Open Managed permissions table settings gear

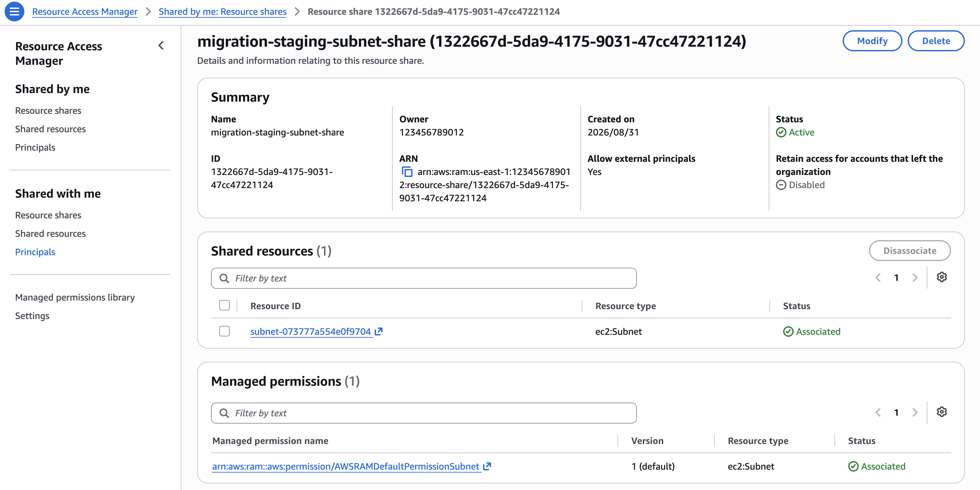[942, 412]
